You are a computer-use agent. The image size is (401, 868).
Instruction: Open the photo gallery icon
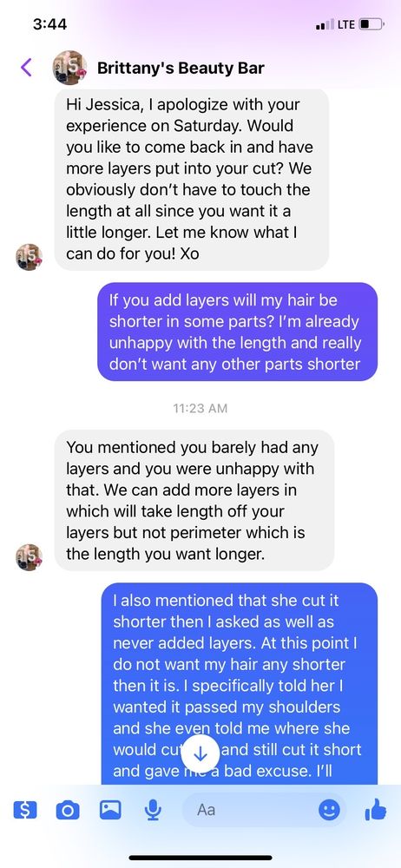(x=110, y=810)
